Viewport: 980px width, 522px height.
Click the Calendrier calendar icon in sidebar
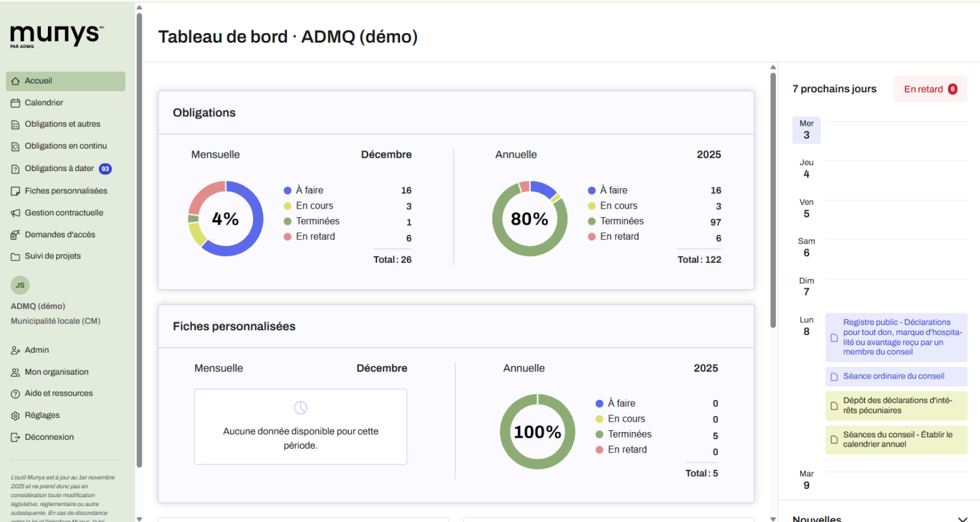point(15,103)
